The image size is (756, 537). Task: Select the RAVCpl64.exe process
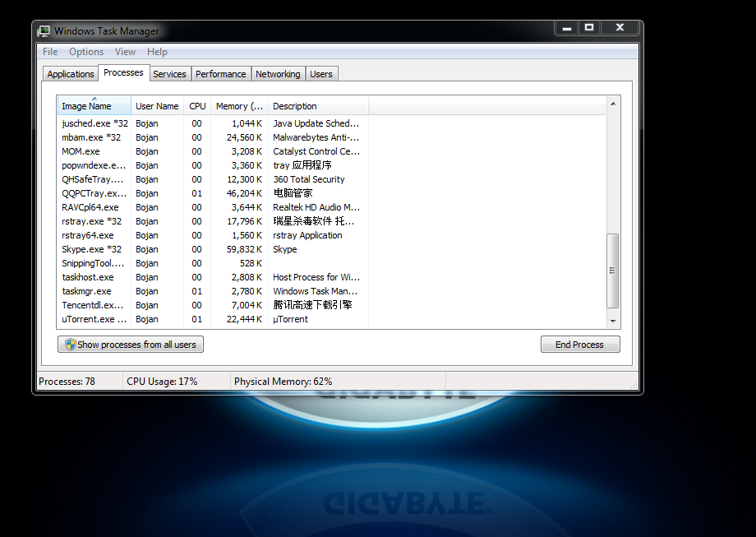pos(213,207)
